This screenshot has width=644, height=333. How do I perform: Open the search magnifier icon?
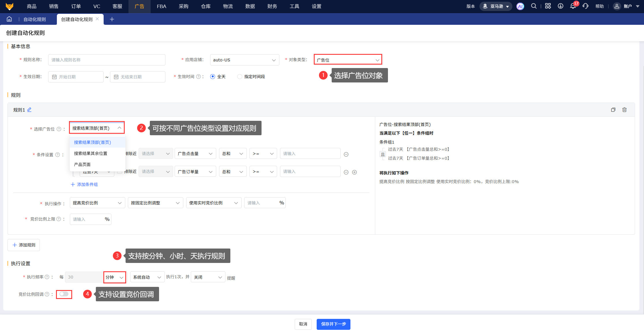[x=534, y=6]
